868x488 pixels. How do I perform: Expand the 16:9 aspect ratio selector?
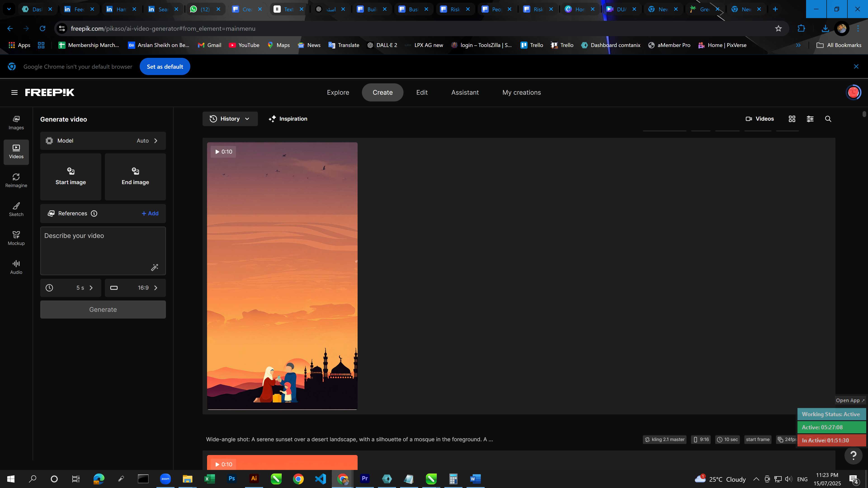135,288
